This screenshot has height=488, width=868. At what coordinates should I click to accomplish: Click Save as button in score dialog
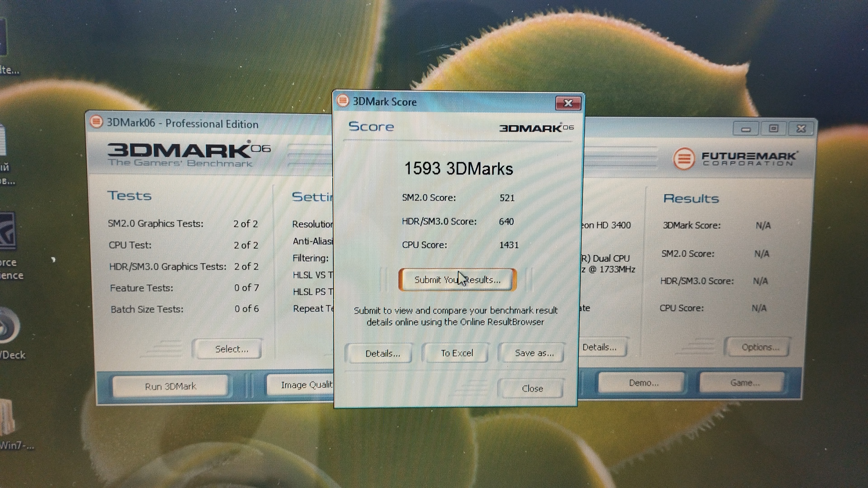534,353
